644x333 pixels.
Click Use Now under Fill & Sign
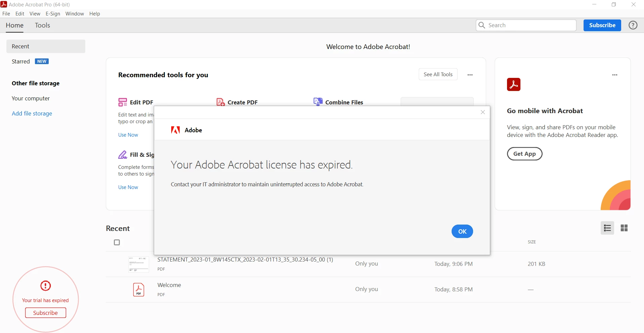pos(128,187)
